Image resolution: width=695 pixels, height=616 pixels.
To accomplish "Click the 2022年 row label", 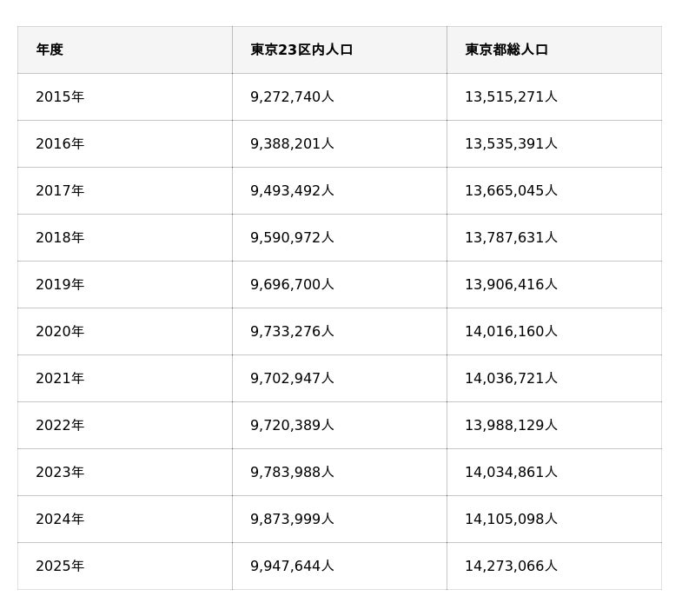I will (60, 426).
